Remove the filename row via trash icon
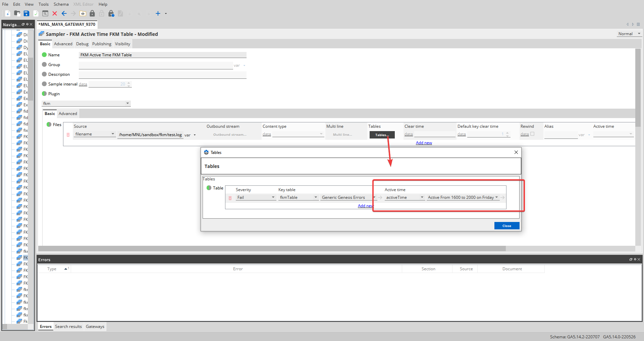The image size is (644, 341). [68, 134]
